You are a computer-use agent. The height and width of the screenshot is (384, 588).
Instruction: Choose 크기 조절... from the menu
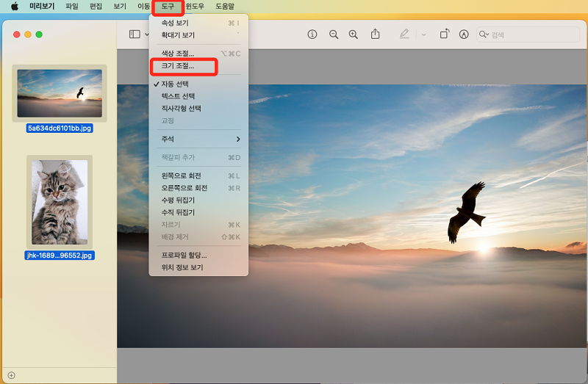pyautogui.click(x=178, y=66)
